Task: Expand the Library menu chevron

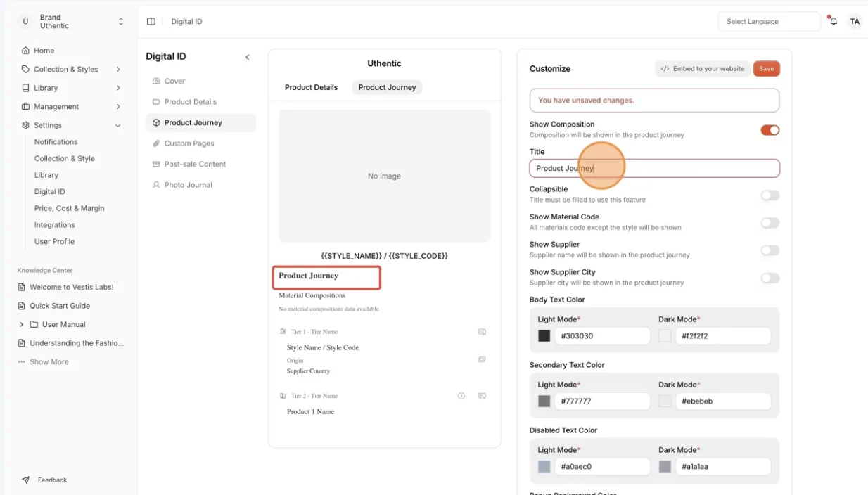Action: tap(118, 88)
